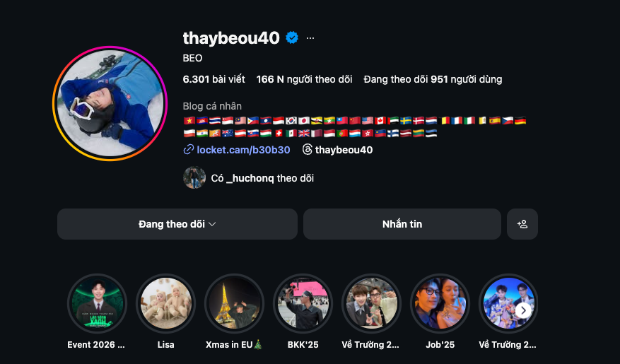
Task: Expand the Đang theo dõi dropdown button
Action: pyautogui.click(x=177, y=224)
